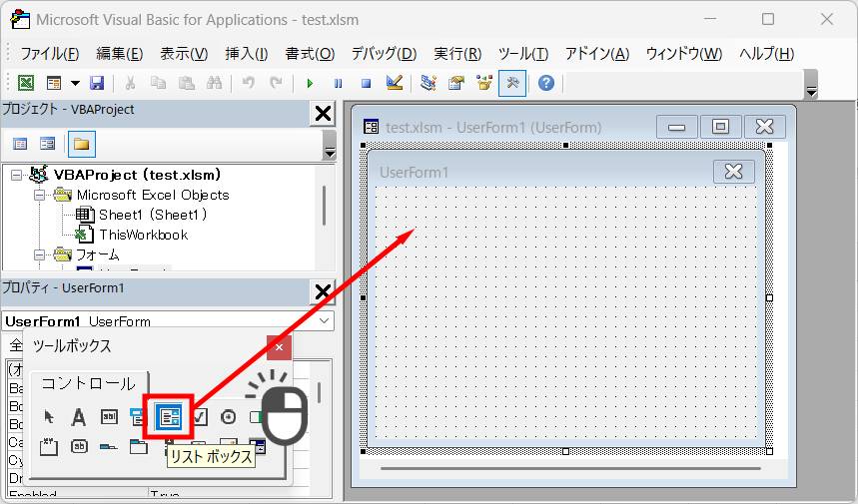Click the Break (pause) toolbar icon
The width and height of the screenshot is (858, 504).
(x=339, y=83)
